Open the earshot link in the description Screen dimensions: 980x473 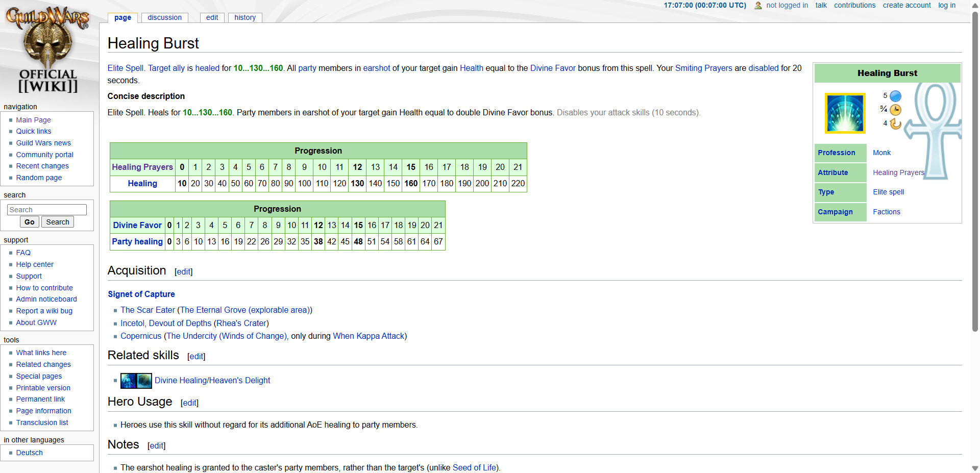(377, 68)
